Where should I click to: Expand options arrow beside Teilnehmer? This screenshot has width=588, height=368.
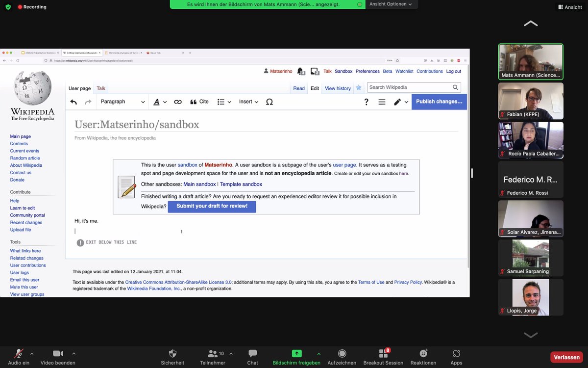[231, 353]
